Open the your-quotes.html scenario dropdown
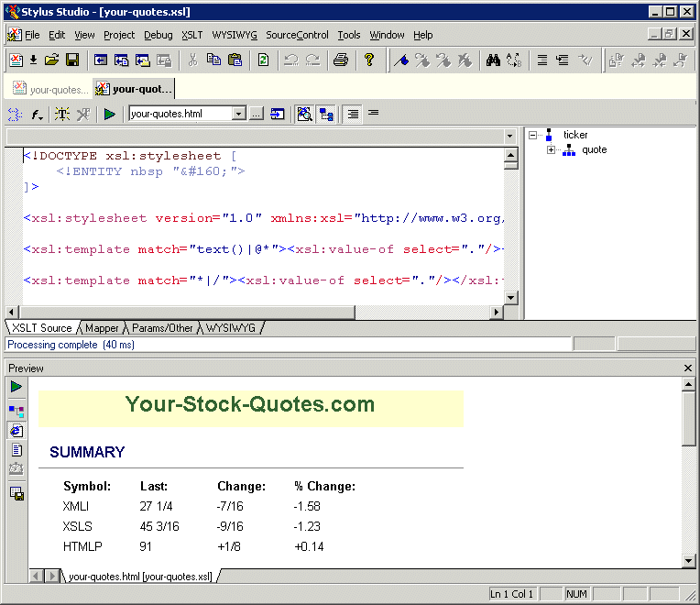 coord(238,115)
